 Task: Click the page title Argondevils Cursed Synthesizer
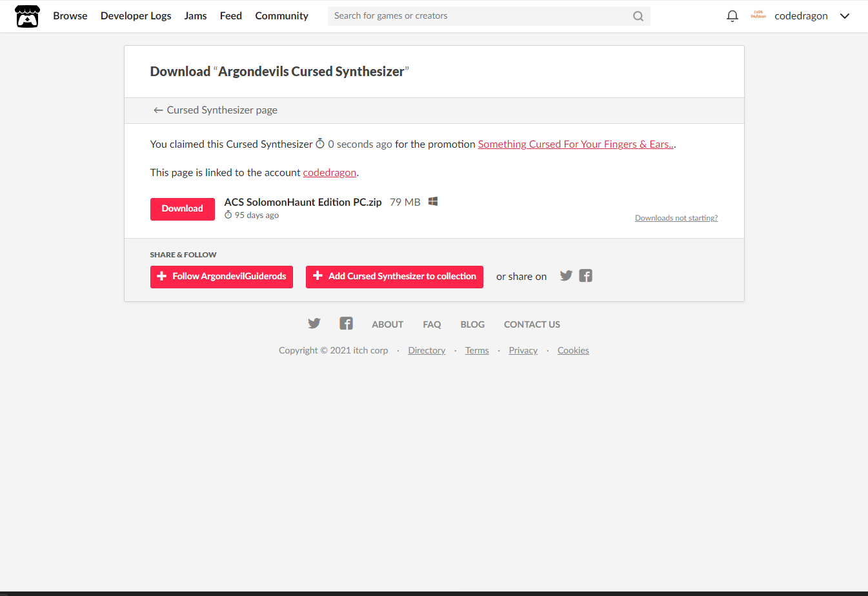pyautogui.click(x=311, y=72)
